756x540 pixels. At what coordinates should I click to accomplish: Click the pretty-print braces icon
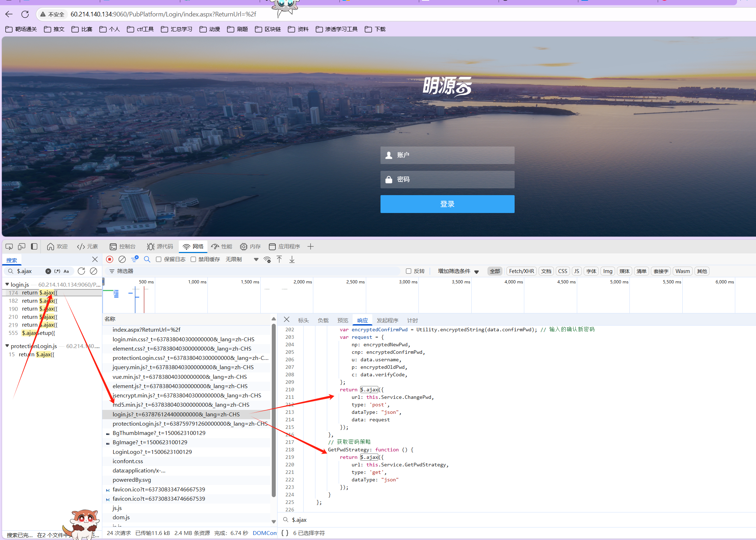(x=285, y=533)
